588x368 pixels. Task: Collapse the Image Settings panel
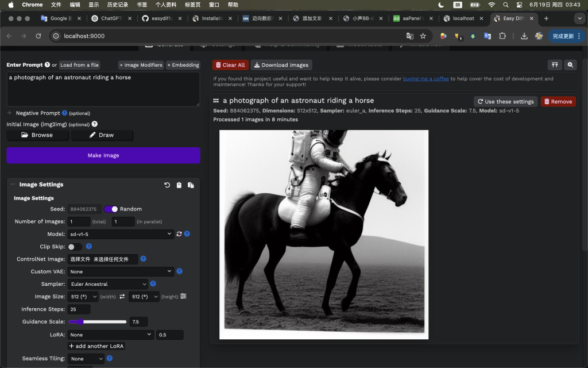13,185
